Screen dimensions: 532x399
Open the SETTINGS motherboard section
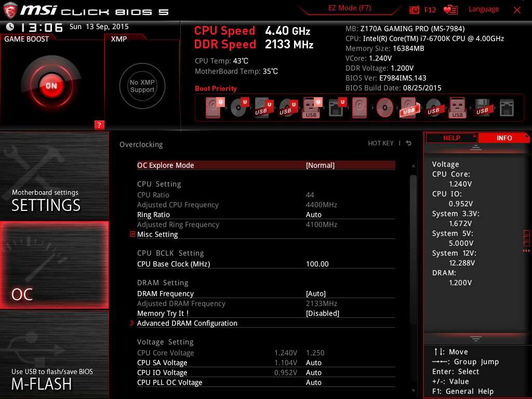pos(54,176)
